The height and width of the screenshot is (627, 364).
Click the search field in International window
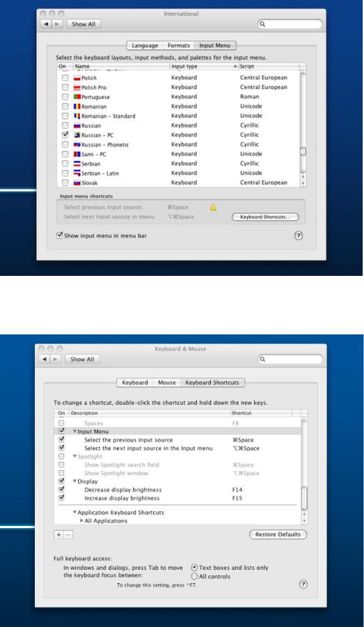(290, 24)
